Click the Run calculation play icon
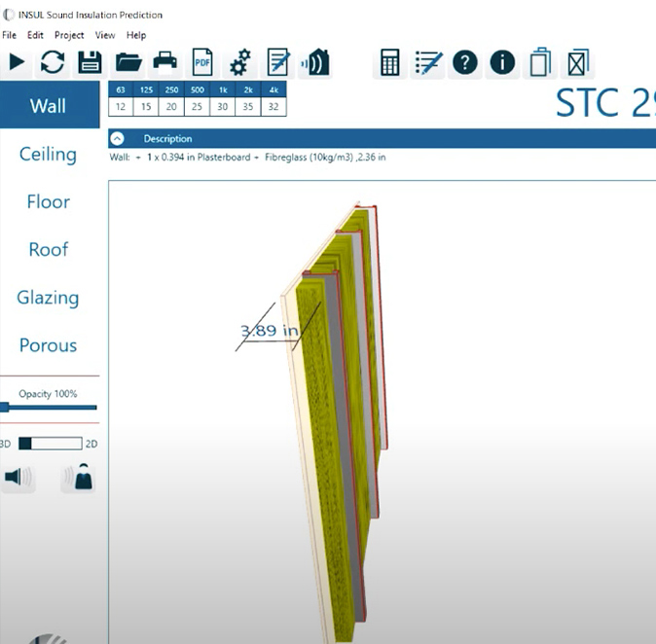656x644 pixels. click(x=17, y=63)
